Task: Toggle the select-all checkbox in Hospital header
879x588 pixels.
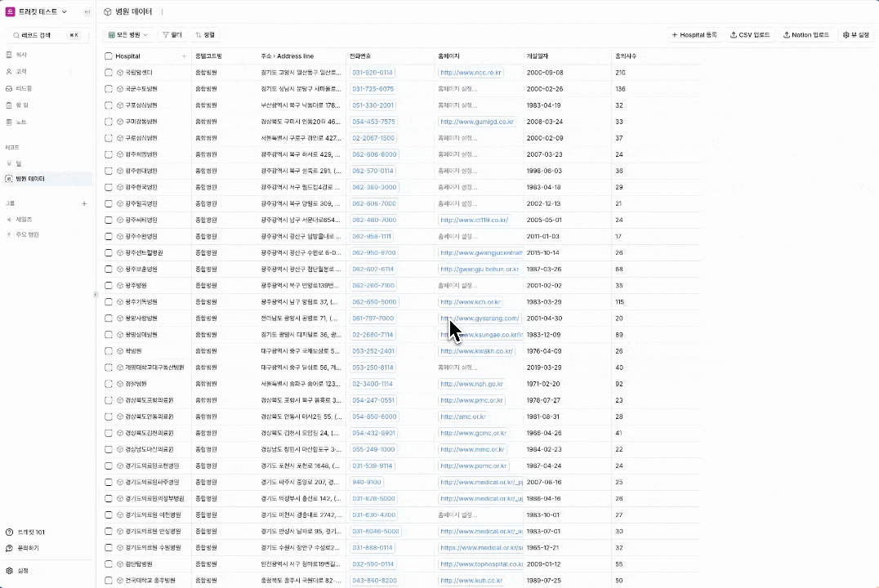Action: click(x=109, y=56)
